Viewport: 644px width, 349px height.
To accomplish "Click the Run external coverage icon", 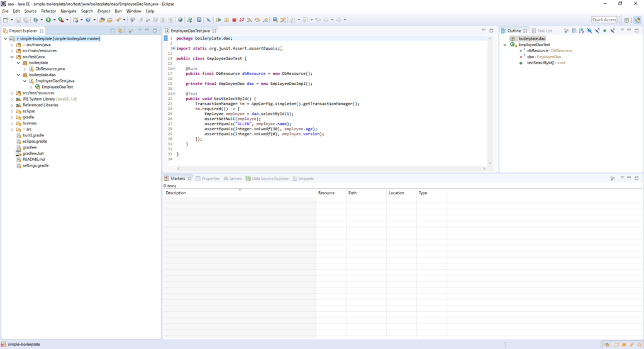I will coord(60,19).
